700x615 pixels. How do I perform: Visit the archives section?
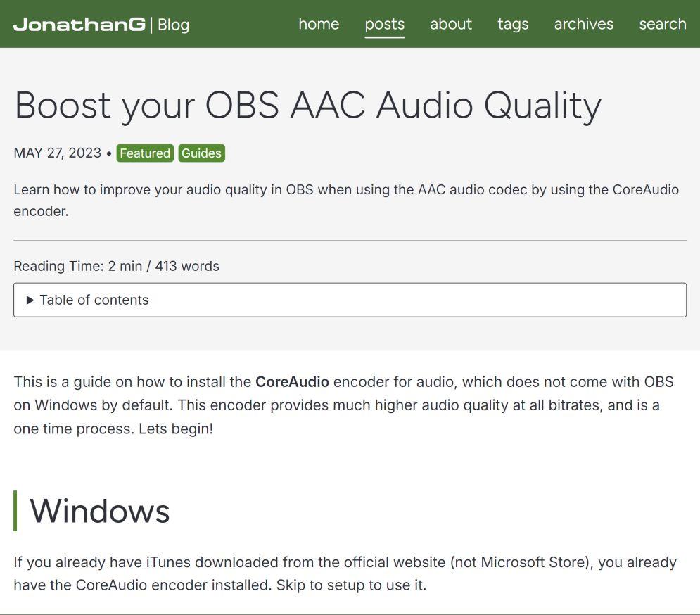[583, 24]
